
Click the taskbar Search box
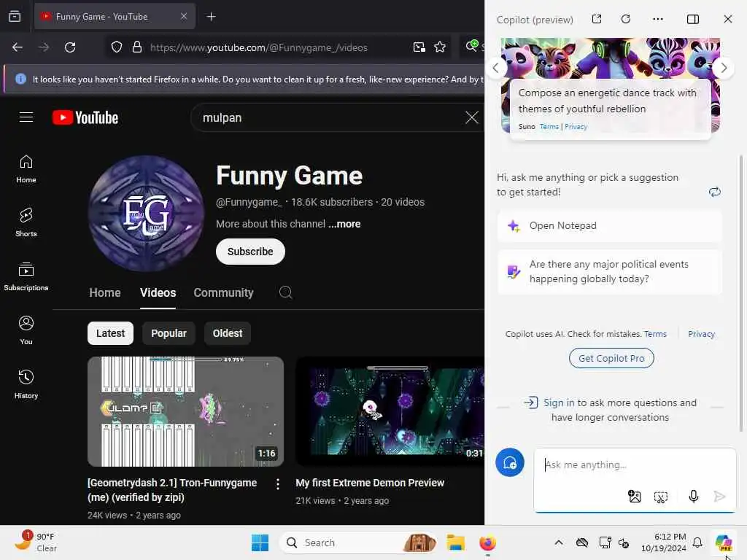(358, 542)
